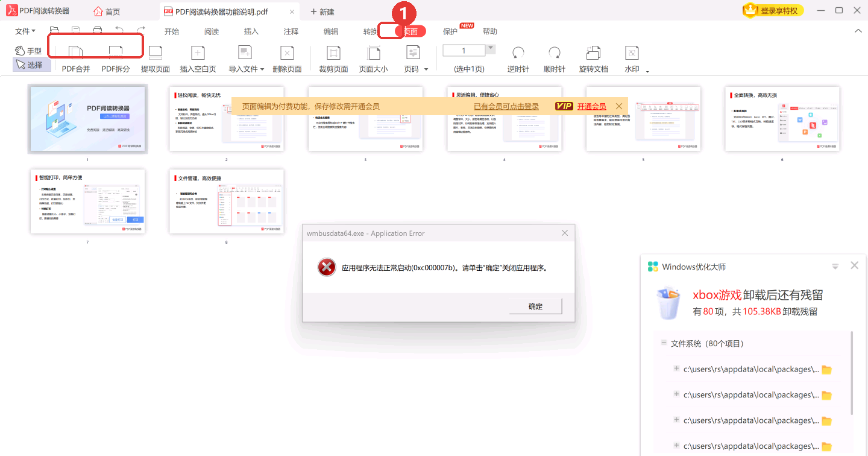Click the PDF合并 merge tool
Viewport: 868px width, 456px height.
[x=76, y=60]
